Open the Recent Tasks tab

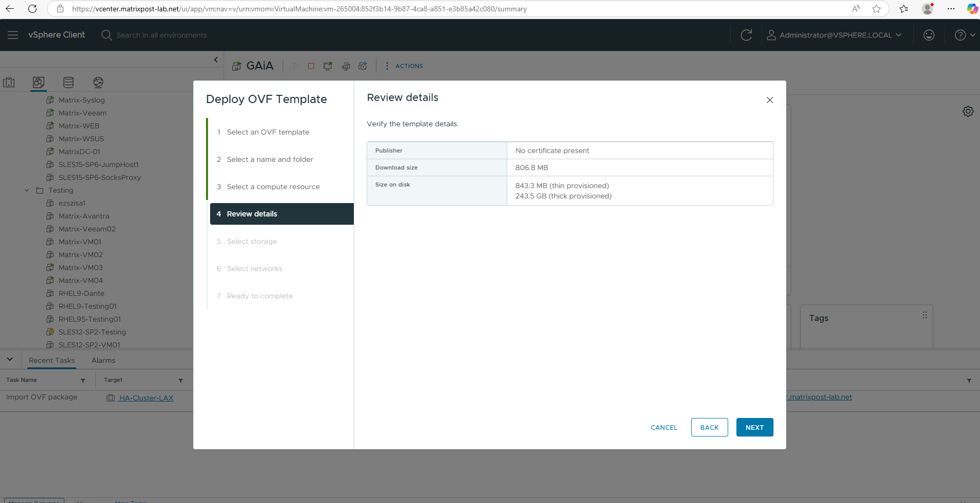click(x=51, y=360)
